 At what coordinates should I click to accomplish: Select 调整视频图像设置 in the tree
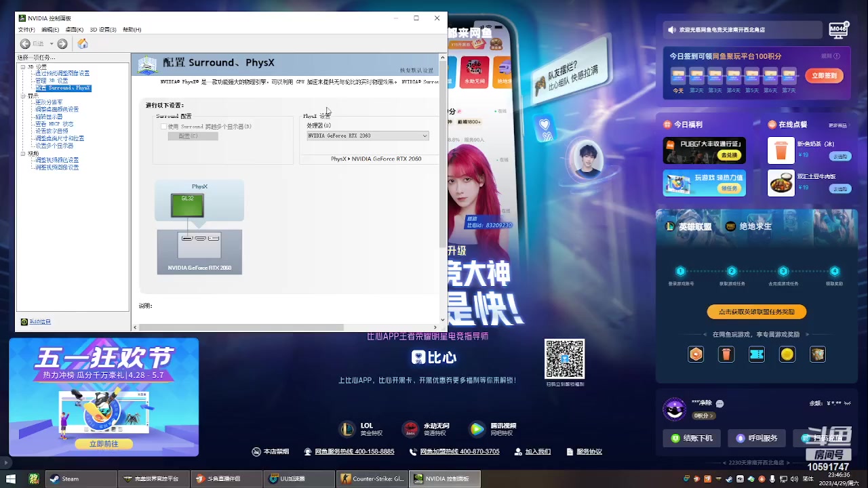point(57,167)
